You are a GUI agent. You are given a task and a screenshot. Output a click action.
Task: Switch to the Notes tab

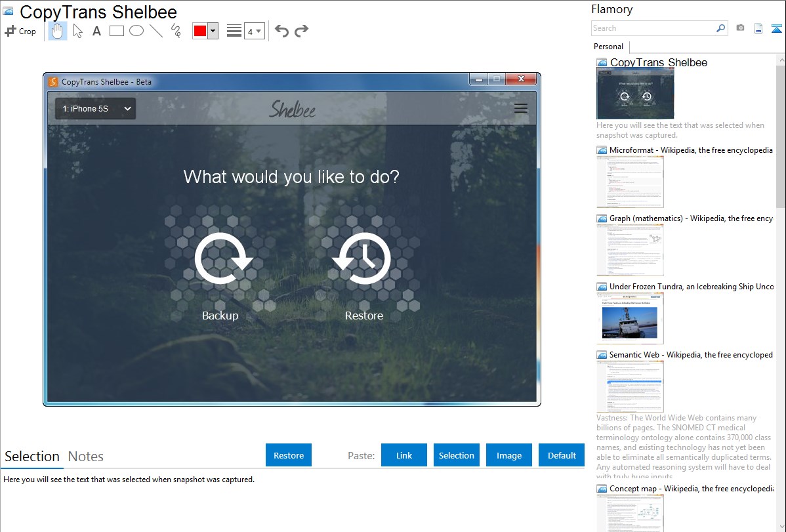click(86, 457)
